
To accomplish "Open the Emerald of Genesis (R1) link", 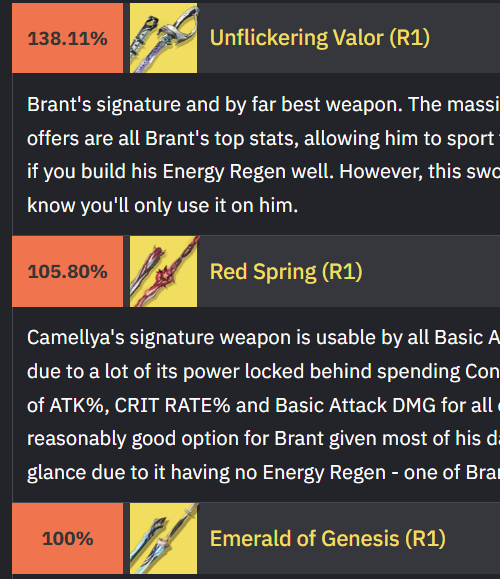I will [x=328, y=538].
